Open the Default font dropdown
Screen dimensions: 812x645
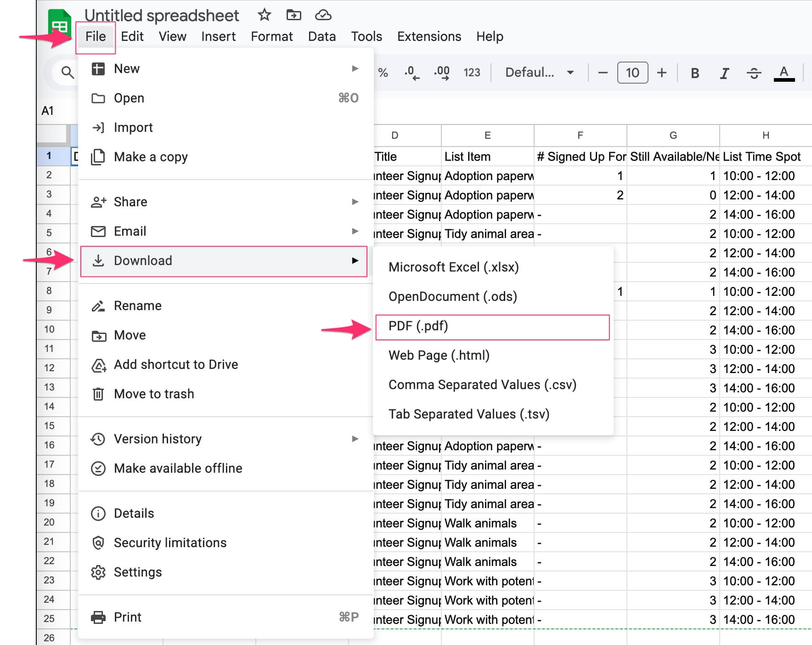click(x=540, y=73)
